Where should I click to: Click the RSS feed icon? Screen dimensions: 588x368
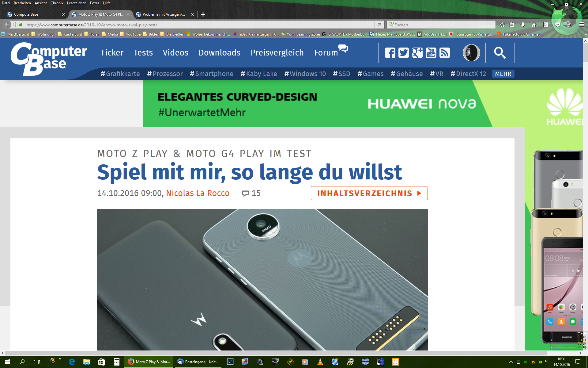click(x=445, y=53)
